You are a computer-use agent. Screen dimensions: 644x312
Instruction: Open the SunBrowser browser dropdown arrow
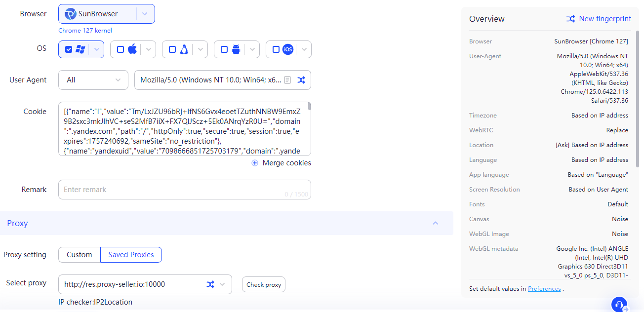point(145,14)
